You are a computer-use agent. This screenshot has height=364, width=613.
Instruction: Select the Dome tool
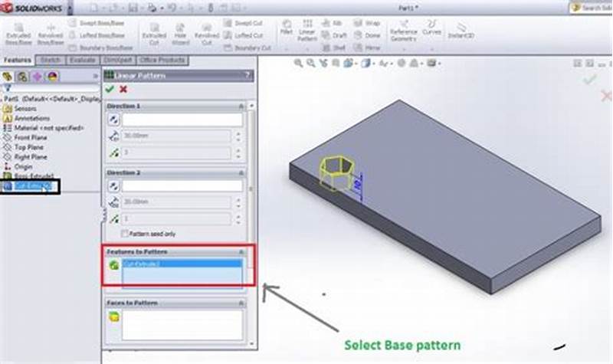[367, 35]
